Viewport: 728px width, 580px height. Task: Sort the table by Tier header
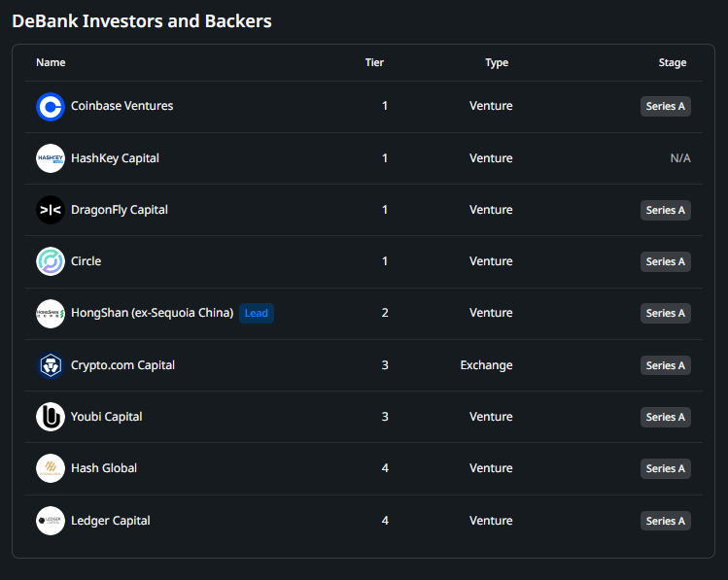pos(374,63)
